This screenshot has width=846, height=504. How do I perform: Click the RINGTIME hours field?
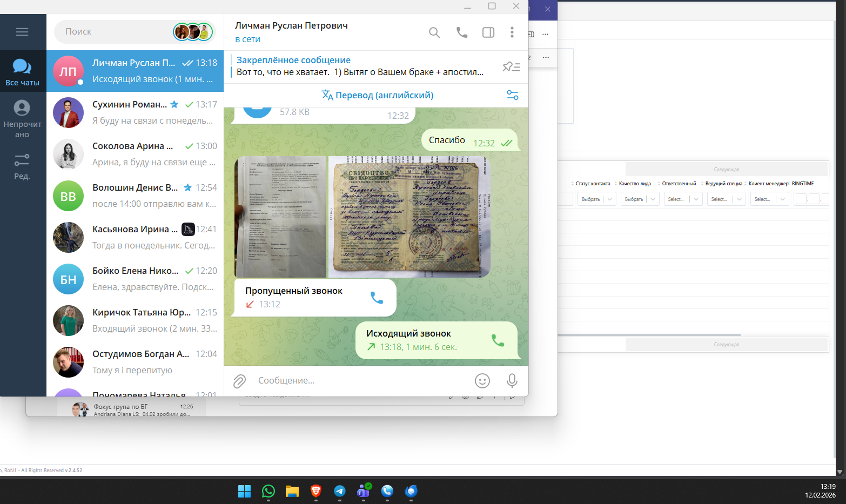point(801,199)
